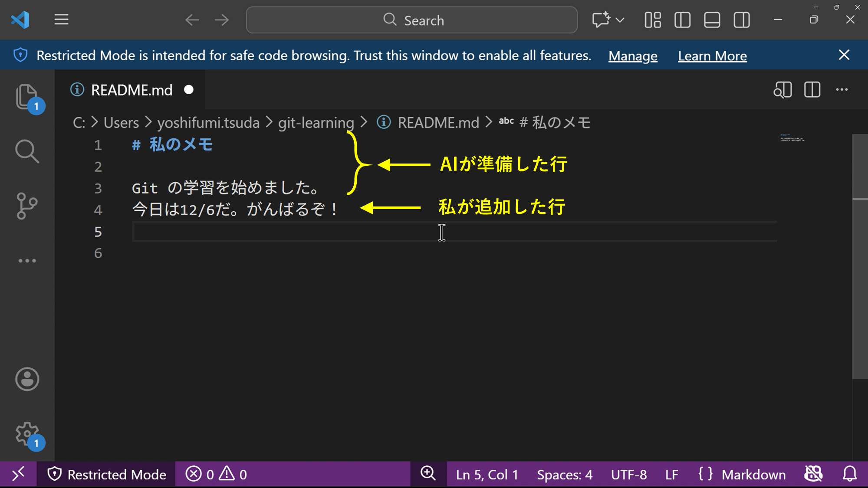Screen dimensions: 868x488
Task: Open the Manage gear icon
Action: [27, 433]
